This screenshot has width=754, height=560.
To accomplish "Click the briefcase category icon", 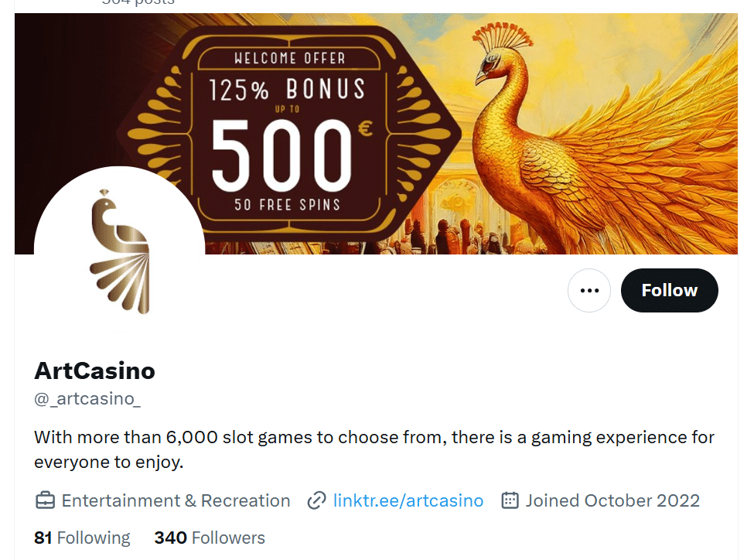I will (44, 500).
